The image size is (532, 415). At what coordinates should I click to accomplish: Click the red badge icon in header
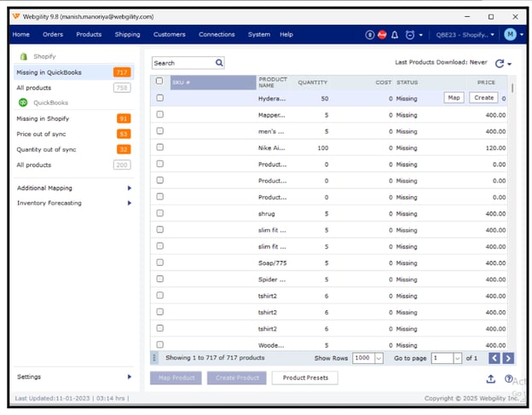click(x=382, y=35)
